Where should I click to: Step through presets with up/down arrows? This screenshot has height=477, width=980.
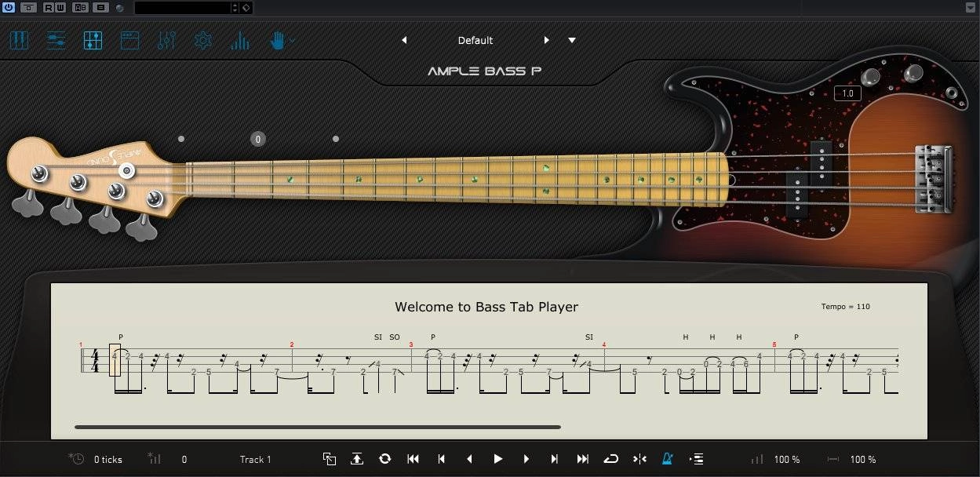tap(235, 7)
